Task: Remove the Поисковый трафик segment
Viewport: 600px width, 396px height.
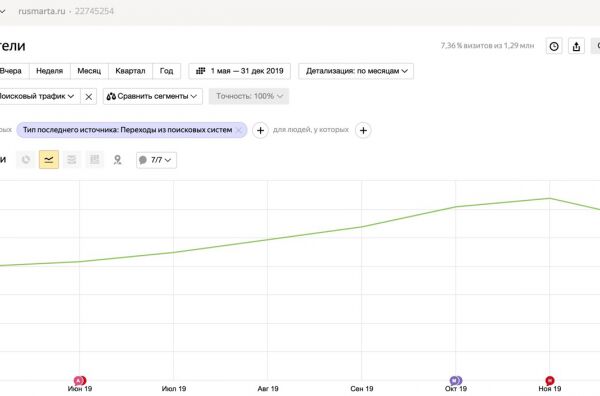Action: 88,96
